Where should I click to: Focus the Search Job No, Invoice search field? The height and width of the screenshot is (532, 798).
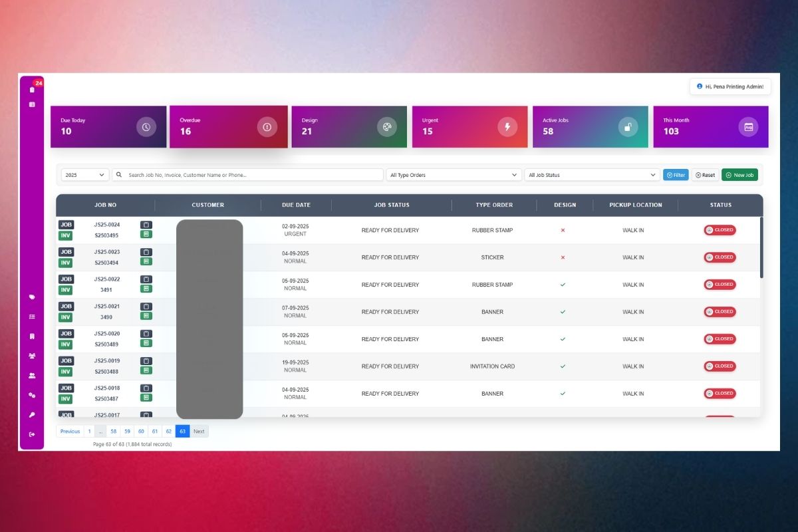point(247,175)
